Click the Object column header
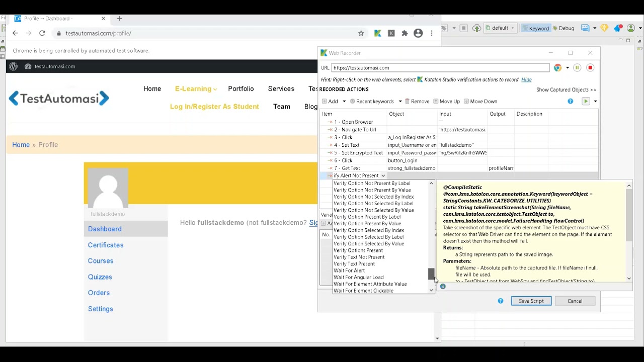 [412, 114]
